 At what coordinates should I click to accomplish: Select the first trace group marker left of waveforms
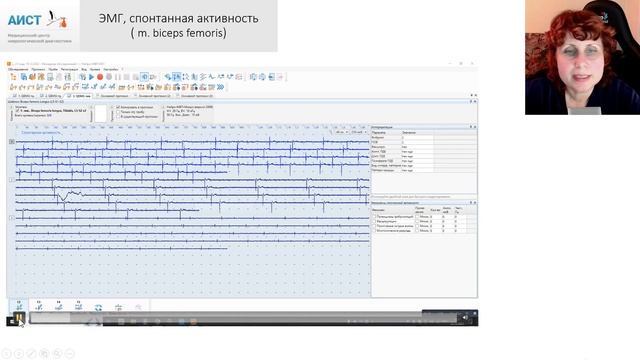[12, 142]
